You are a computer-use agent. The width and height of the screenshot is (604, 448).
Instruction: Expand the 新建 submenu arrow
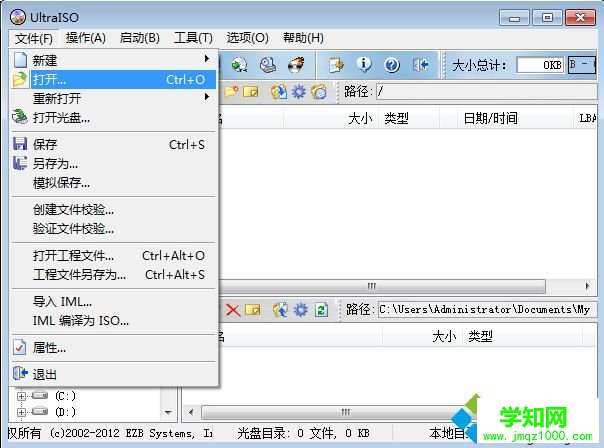tap(207, 59)
